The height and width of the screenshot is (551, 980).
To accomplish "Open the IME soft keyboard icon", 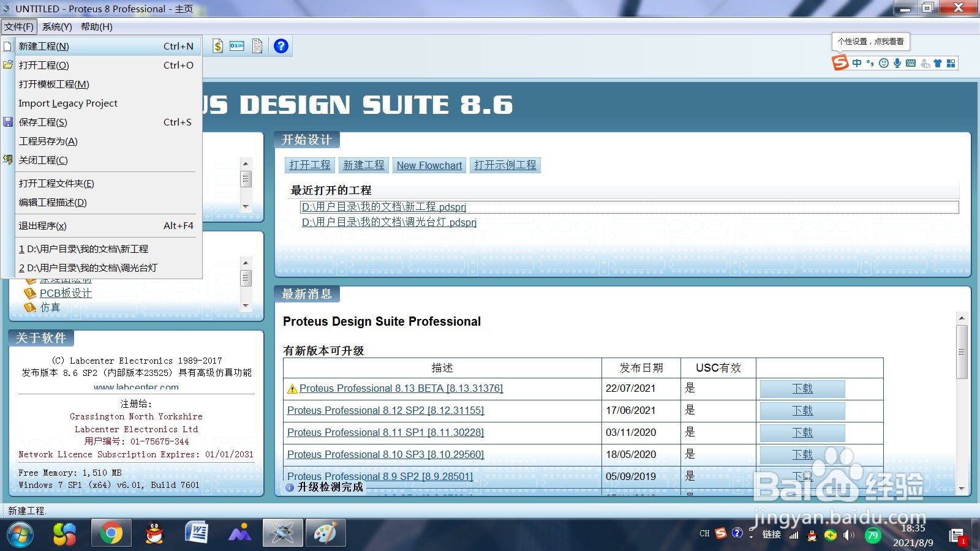I will [910, 63].
